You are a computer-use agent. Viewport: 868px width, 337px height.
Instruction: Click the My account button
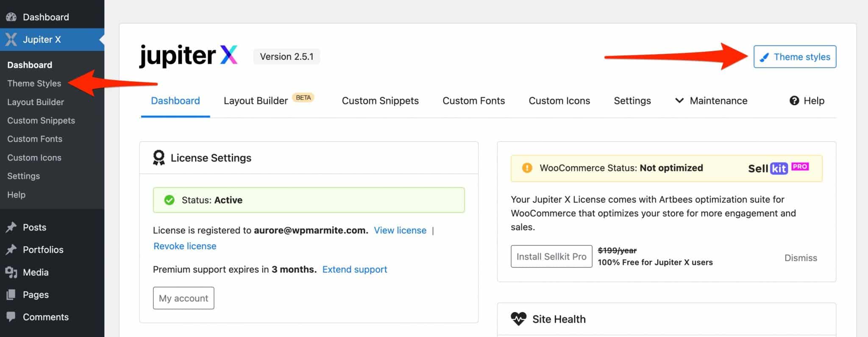coord(184,298)
